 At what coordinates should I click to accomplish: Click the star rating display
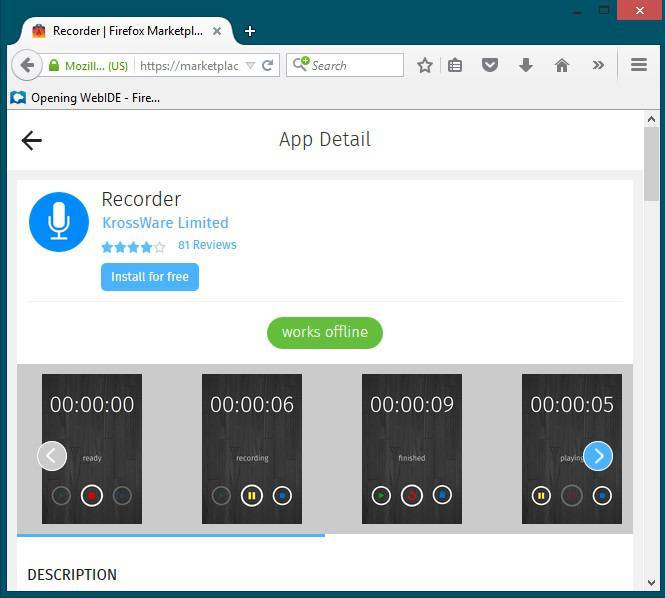133,247
